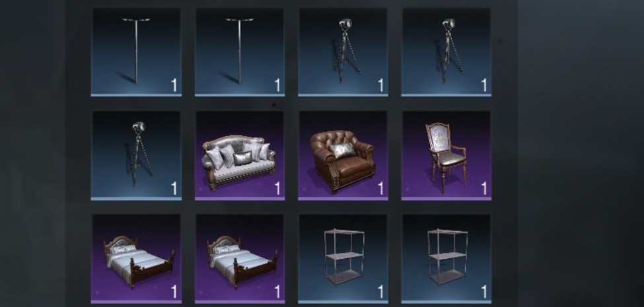The height and width of the screenshot is (307, 644).
Task: Select the dim tripod spotlight beside the sofa
Action: 136,156
